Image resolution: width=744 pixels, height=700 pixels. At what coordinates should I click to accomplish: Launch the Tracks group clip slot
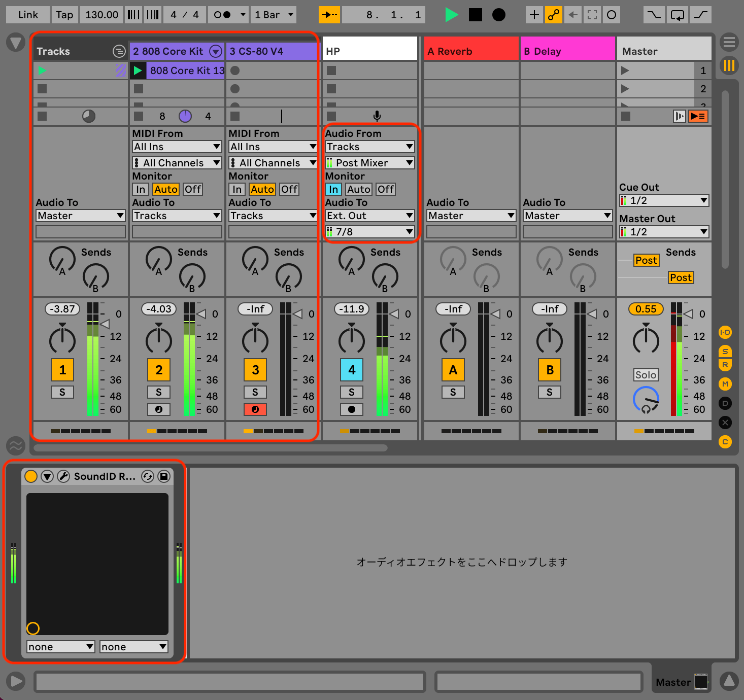point(42,71)
